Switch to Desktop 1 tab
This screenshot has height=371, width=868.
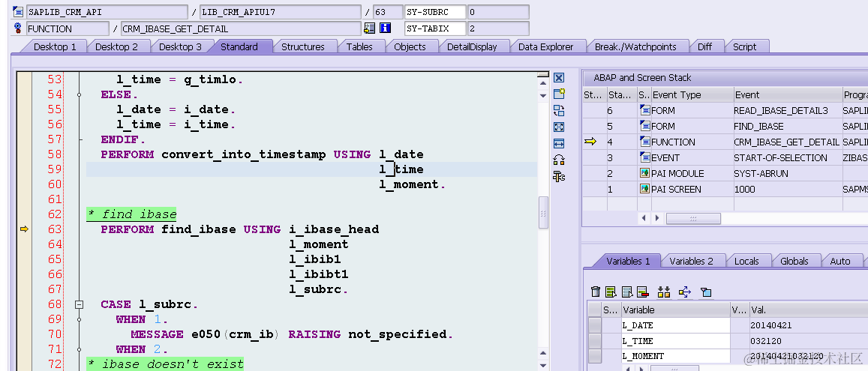tap(54, 47)
